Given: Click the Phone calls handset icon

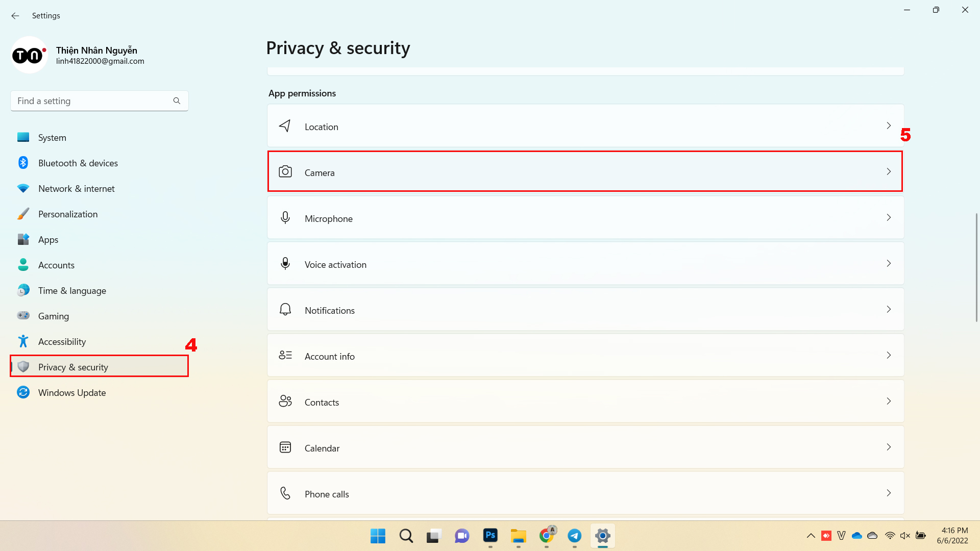Looking at the screenshot, I should tap(285, 493).
